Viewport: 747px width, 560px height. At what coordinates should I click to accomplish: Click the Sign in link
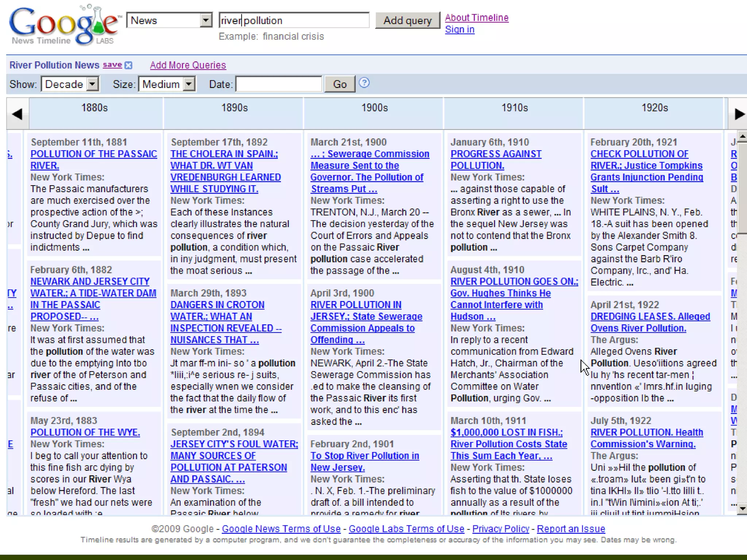460,30
